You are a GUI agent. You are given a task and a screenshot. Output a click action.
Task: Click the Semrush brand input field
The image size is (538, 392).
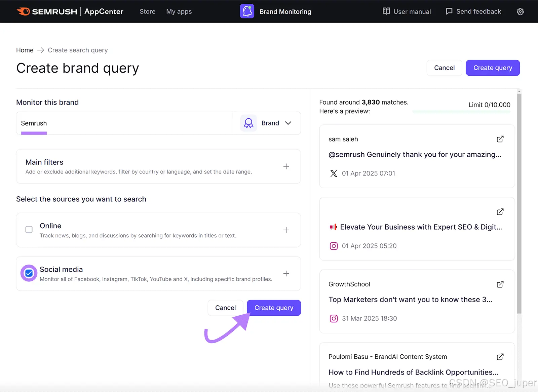coord(124,123)
